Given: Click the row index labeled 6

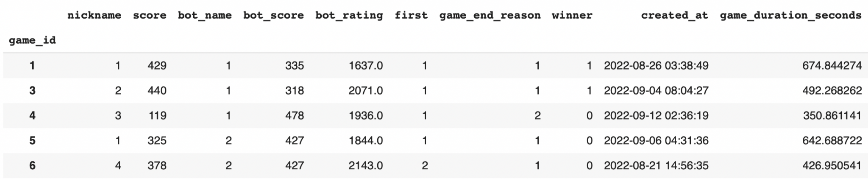Looking at the screenshot, I should click(x=32, y=166).
